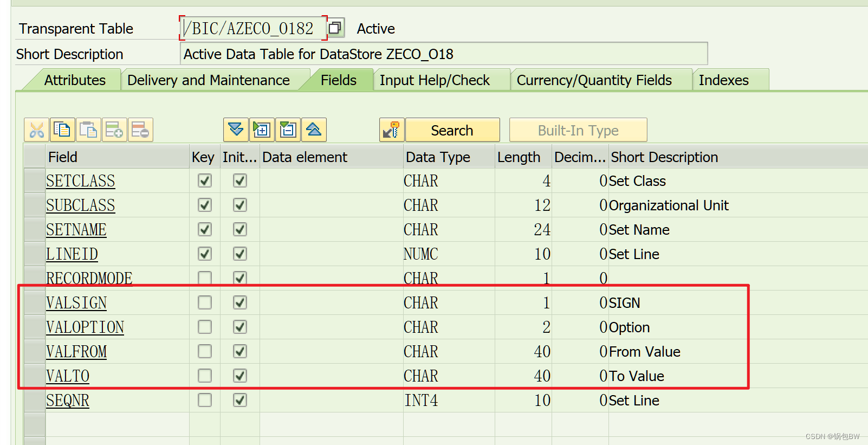Click the select-all corner cell of the table
This screenshot has width=868, height=445.
35,157
